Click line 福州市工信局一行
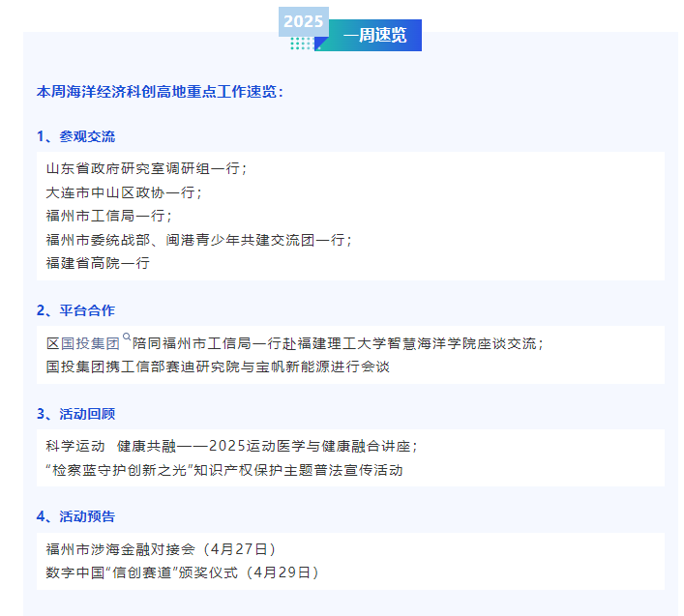Image resolution: width=684 pixels, height=616 pixels. click(x=109, y=216)
